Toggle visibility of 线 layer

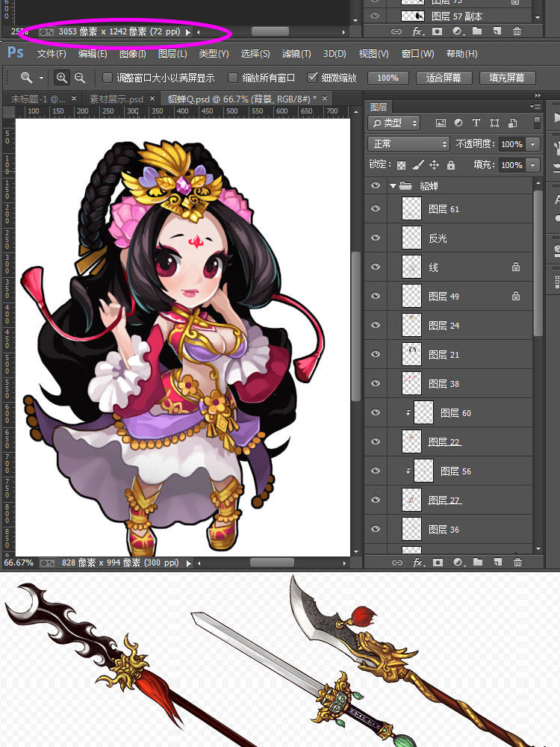coord(376,267)
